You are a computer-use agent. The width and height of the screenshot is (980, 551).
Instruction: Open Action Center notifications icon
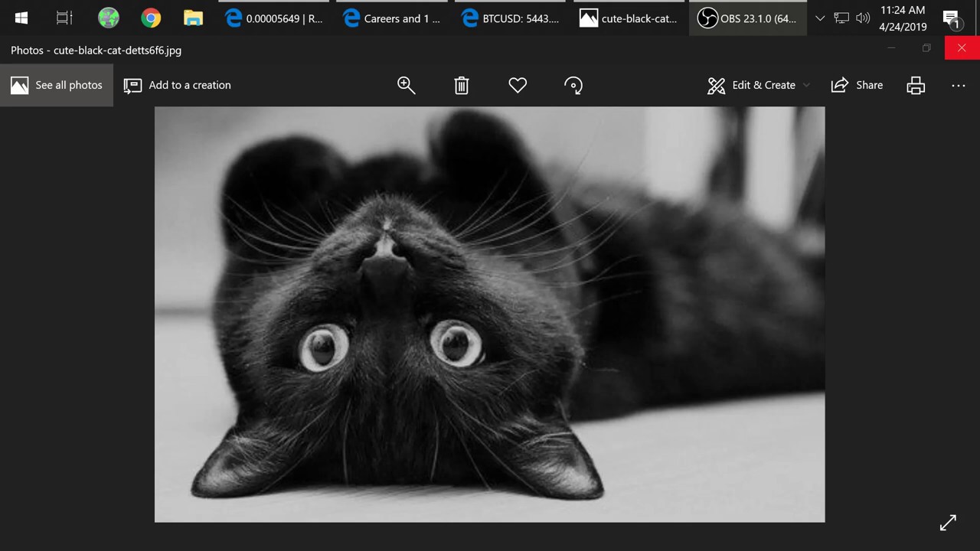pyautogui.click(x=952, y=18)
